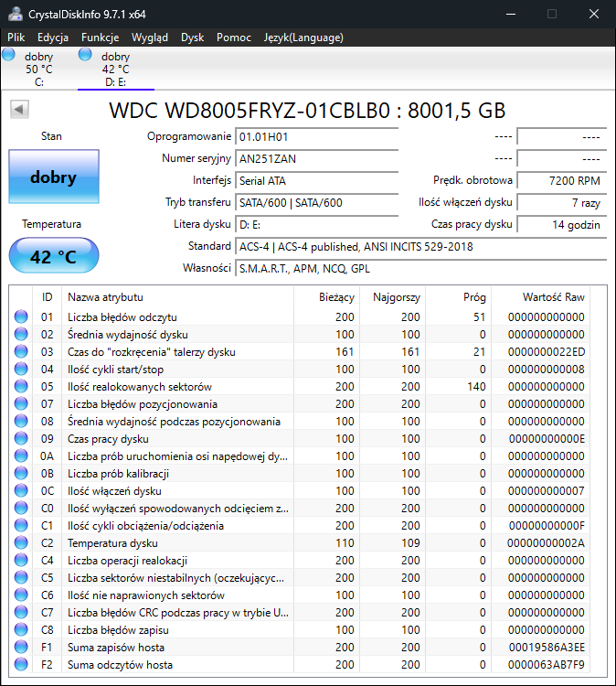This screenshot has height=686, width=616.
Task: Open the Plik menu
Action: [x=16, y=38]
